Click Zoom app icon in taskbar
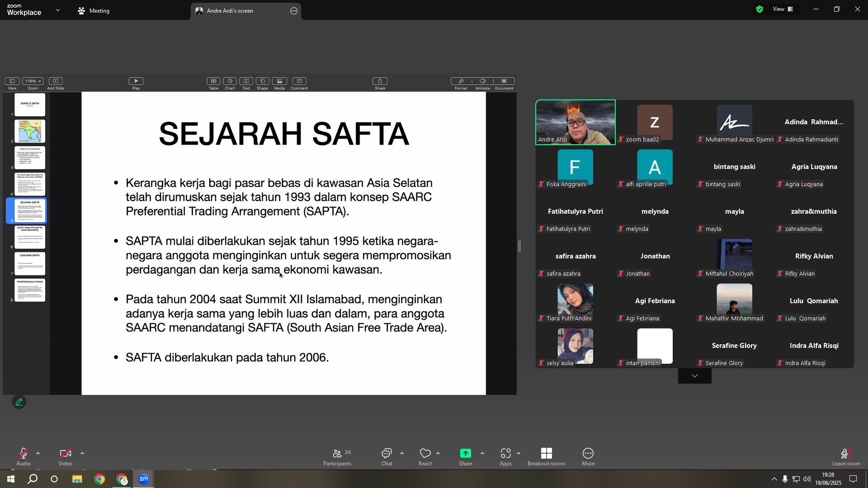 [144, 479]
